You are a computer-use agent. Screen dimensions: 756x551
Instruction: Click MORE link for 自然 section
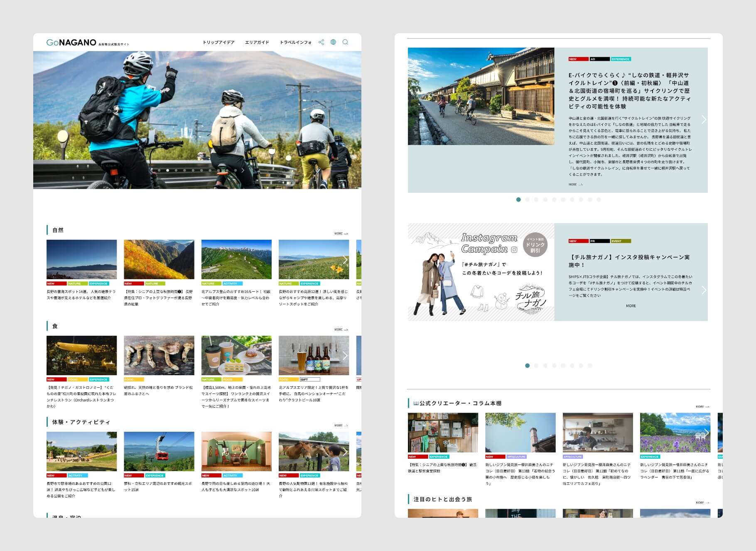point(341,234)
